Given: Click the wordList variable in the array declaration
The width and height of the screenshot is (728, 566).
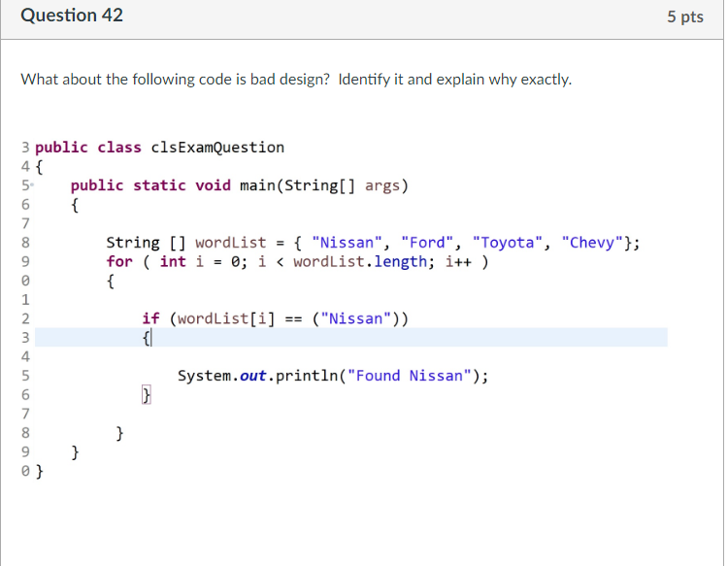Looking at the screenshot, I should point(231,243).
